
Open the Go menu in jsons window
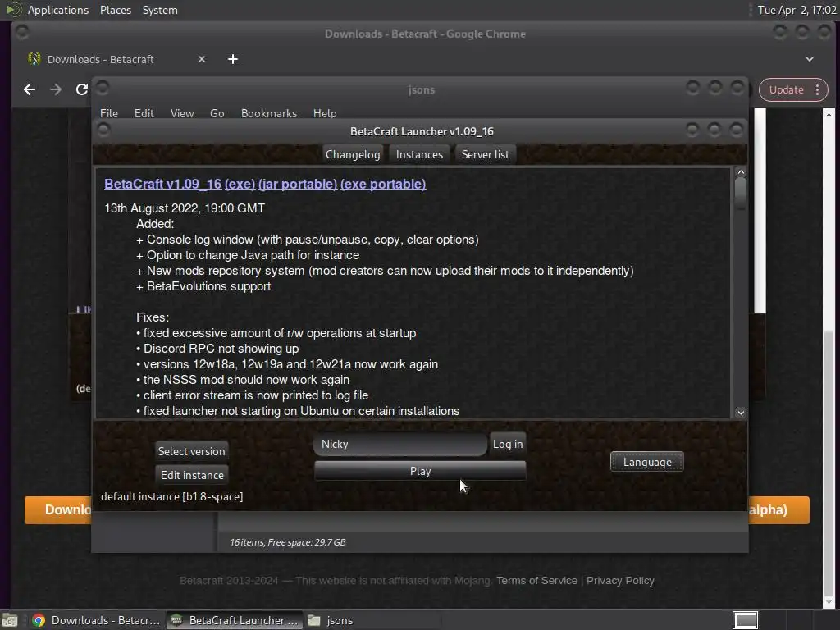point(217,113)
